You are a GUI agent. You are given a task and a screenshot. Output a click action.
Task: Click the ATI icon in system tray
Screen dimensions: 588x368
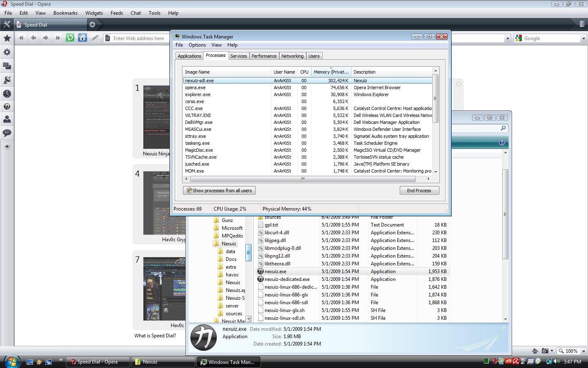[508, 361]
